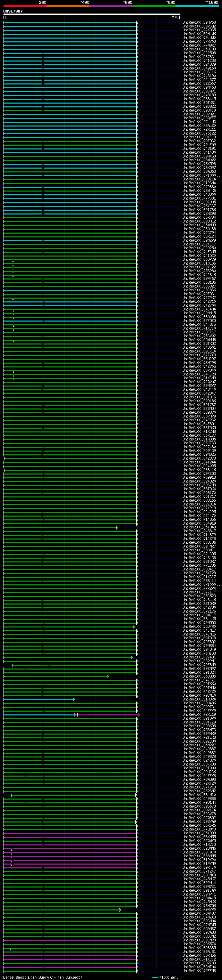
Task: Click UniRef100_P27481 label
Action: click(x=199, y=657)
